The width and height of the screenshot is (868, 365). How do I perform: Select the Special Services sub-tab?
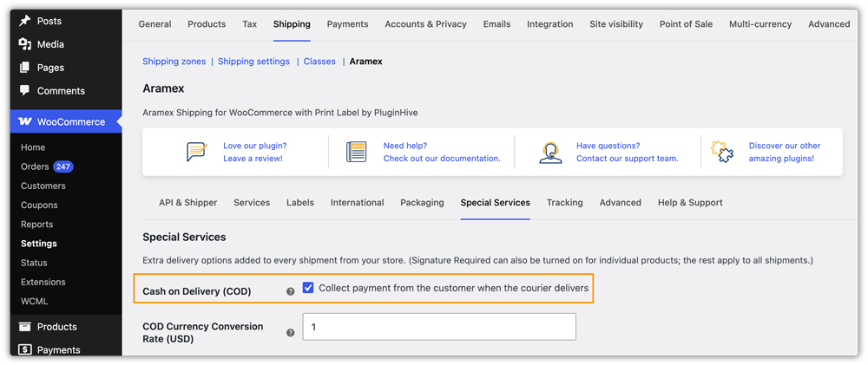(496, 202)
